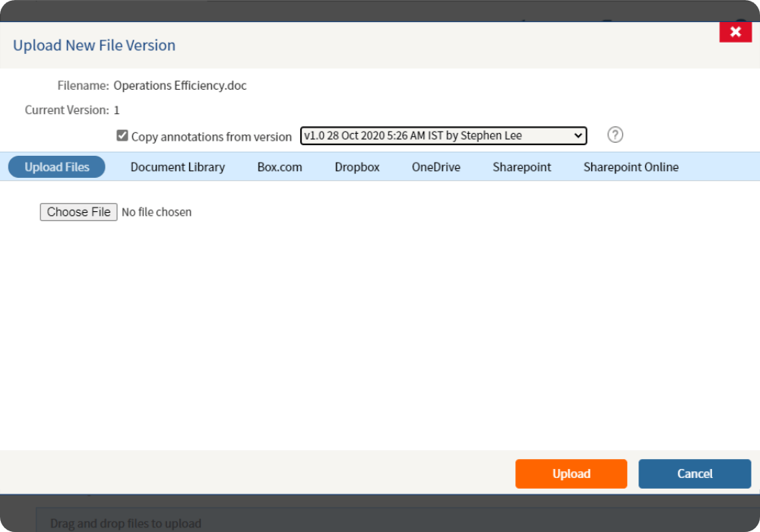The height and width of the screenshot is (532, 760).
Task: Open the Sharepoint Online tab
Action: [x=631, y=167]
